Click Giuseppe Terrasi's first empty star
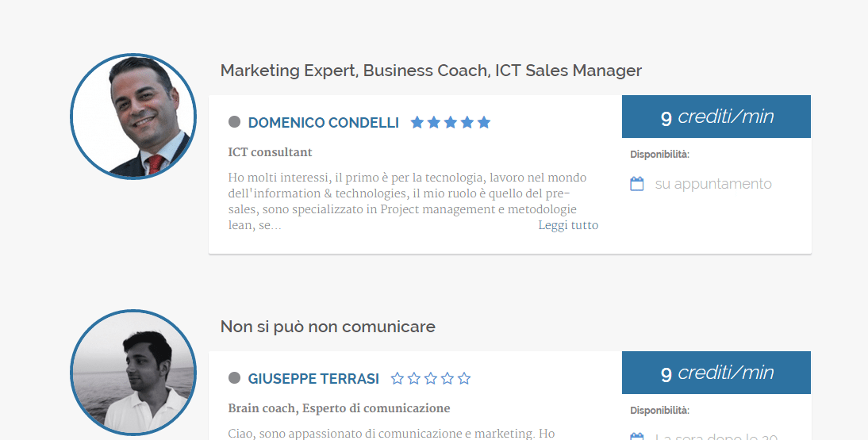This screenshot has width=868, height=440. (x=398, y=379)
